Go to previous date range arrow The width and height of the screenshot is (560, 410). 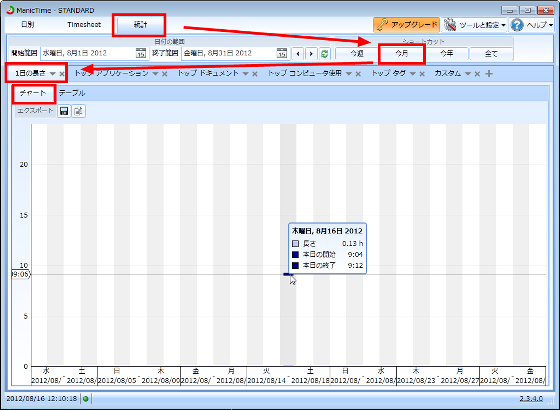pyautogui.click(x=298, y=54)
